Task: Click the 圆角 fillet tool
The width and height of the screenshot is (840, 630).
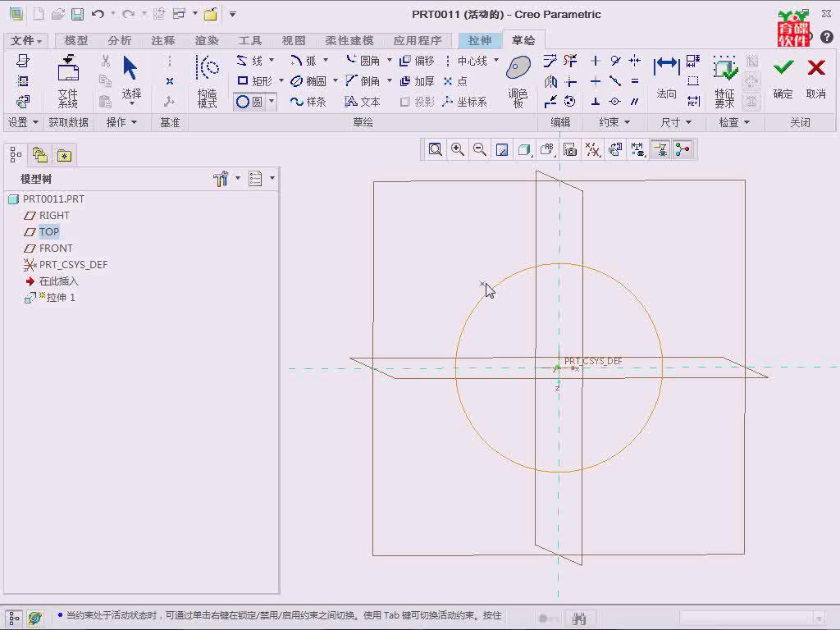Action: (363, 61)
